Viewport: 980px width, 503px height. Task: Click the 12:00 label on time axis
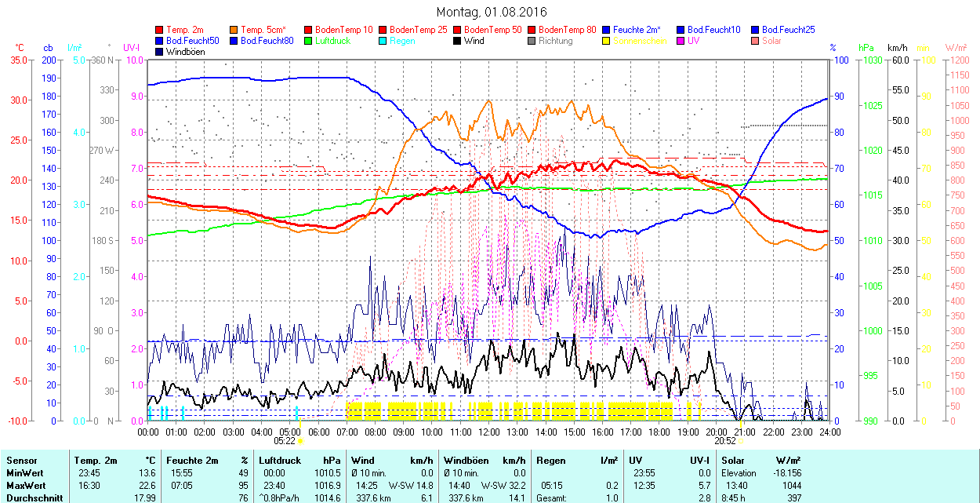coord(489,432)
